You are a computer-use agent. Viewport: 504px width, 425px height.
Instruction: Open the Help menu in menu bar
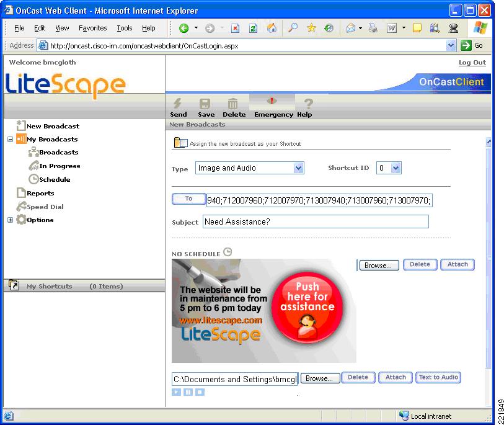(149, 28)
